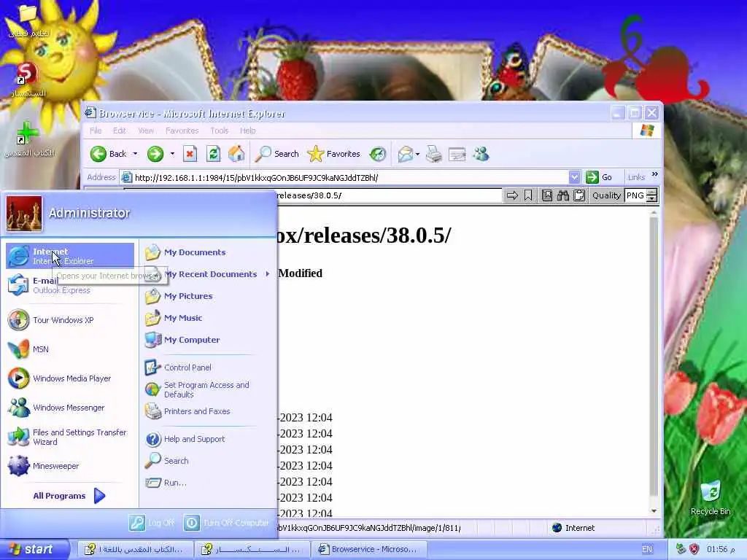Open Windows Messenger from Start menu
The width and height of the screenshot is (747, 560).
[70, 408]
